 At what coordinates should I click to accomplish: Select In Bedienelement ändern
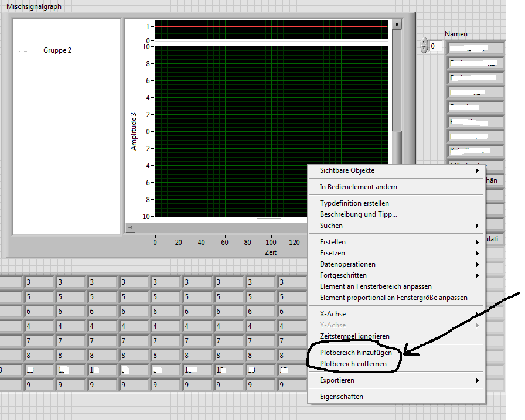point(358,187)
